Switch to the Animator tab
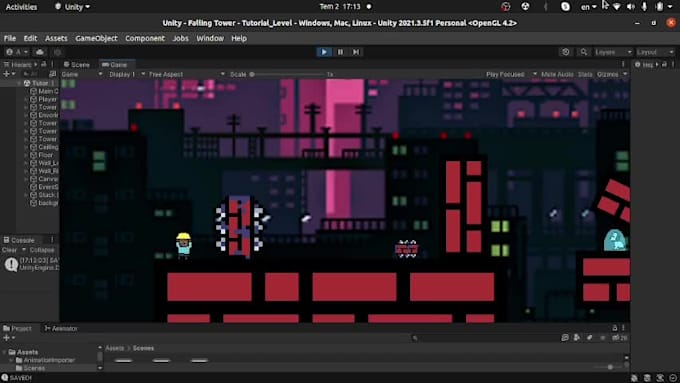The image size is (680, 383). click(x=61, y=328)
